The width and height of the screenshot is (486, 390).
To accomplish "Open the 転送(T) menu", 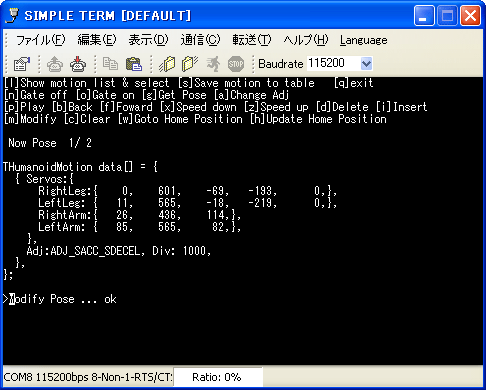I will point(252,40).
